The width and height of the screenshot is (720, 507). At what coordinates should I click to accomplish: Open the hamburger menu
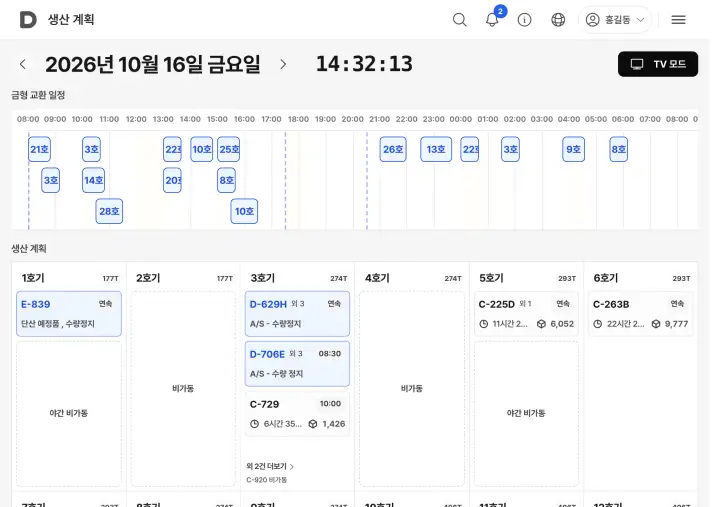(x=678, y=20)
